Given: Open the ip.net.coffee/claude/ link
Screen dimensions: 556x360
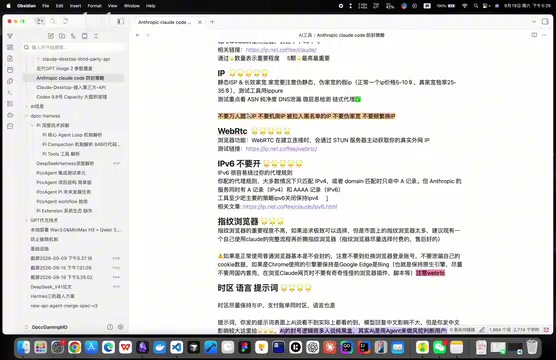Looking at the screenshot, I should pyautogui.click(x=281, y=50).
